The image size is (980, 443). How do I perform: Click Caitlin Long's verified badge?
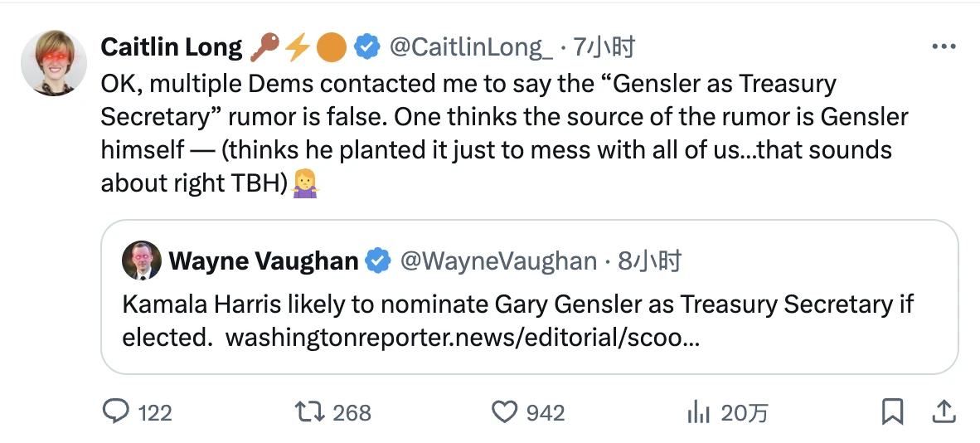point(367,48)
